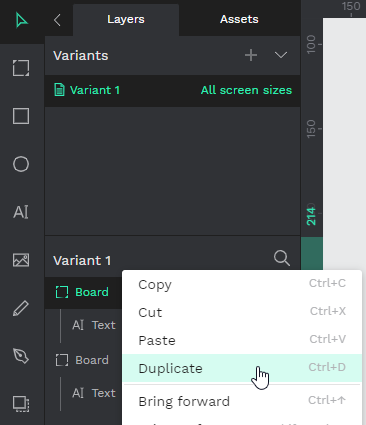Choose Copy from the context menu

242,284
